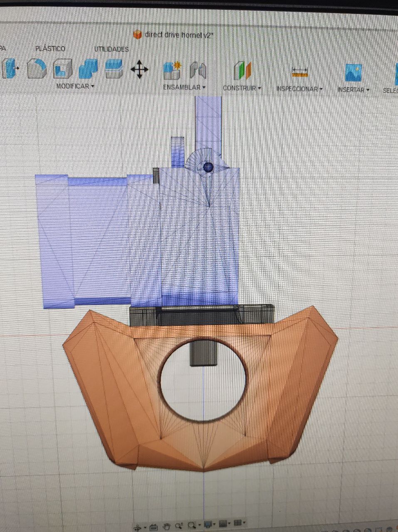Switch to the PLÁSTICO tab
The height and width of the screenshot is (532, 398).
pos(50,49)
